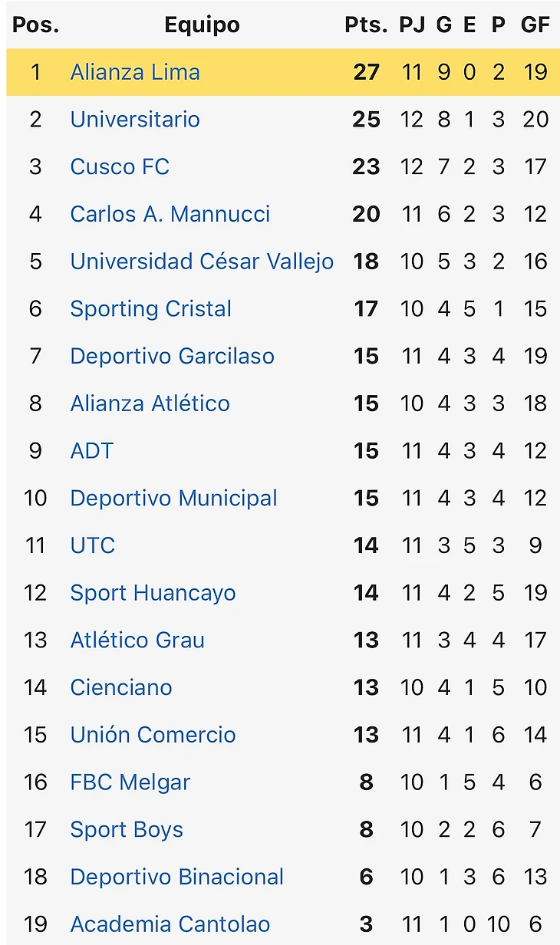Open Sport Boys team page

click(x=127, y=830)
